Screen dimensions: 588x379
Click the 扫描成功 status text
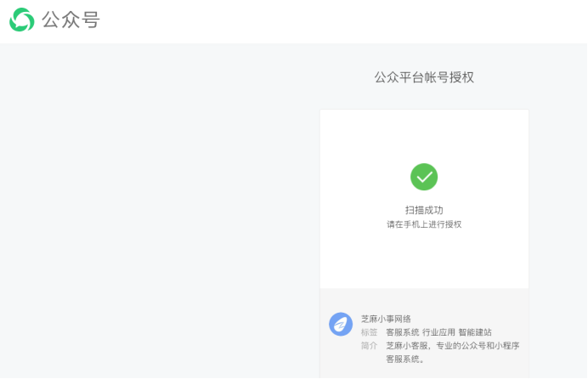point(424,210)
